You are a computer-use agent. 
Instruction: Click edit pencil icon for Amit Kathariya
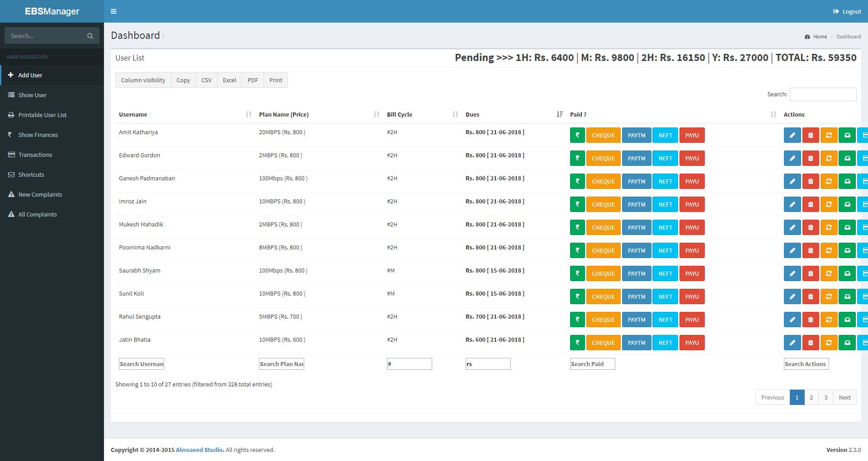click(x=792, y=135)
